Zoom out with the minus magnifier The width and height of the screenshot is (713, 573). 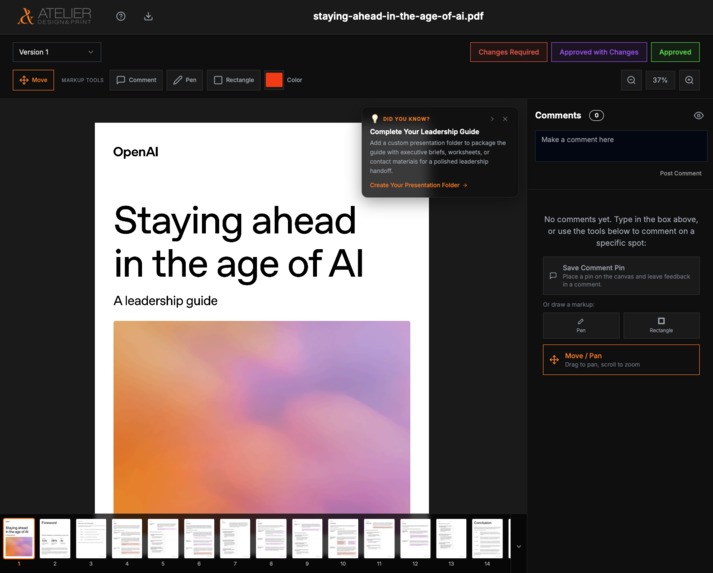[631, 80]
